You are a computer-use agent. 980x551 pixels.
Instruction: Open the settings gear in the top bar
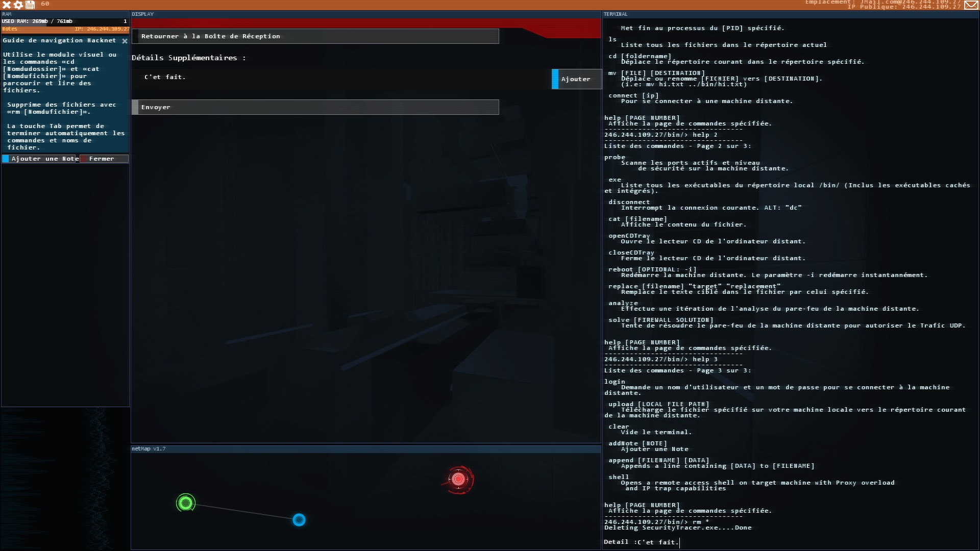(18, 5)
